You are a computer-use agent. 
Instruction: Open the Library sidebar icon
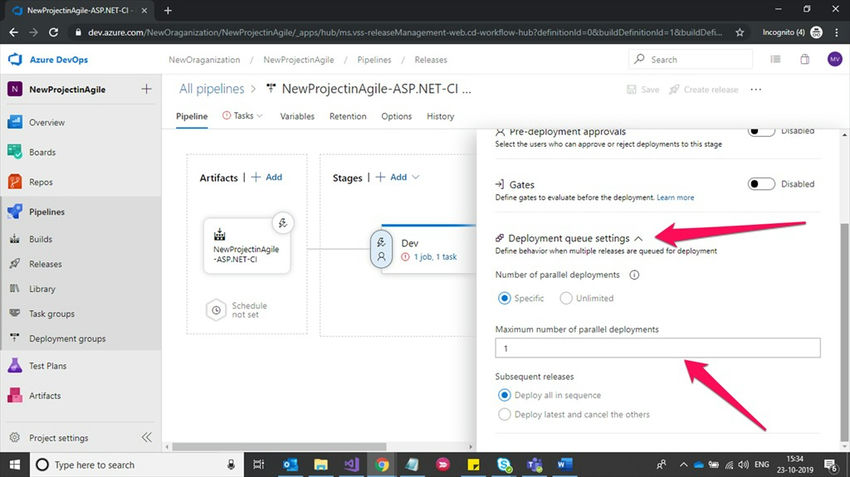15,288
